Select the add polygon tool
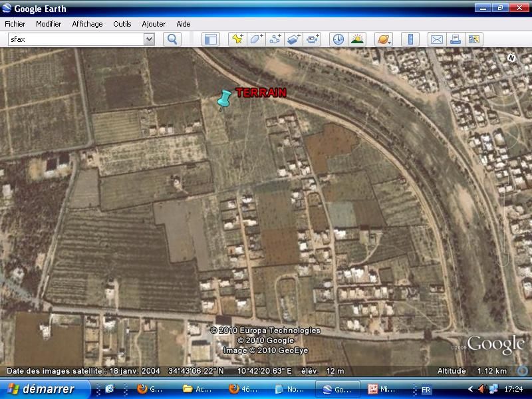 coord(256,39)
